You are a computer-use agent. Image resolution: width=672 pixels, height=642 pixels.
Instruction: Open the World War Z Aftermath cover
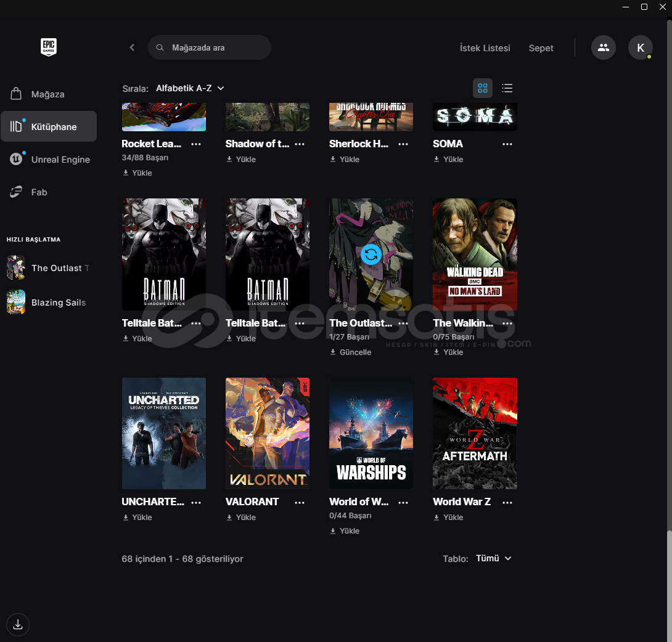tap(475, 433)
